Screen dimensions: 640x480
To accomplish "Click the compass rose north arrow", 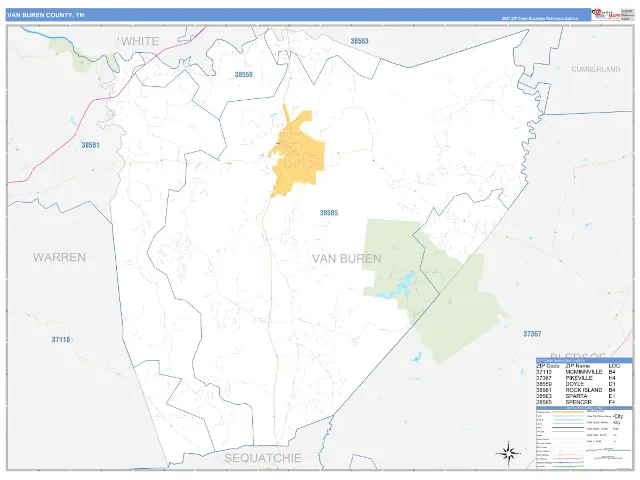I will [508, 453].
